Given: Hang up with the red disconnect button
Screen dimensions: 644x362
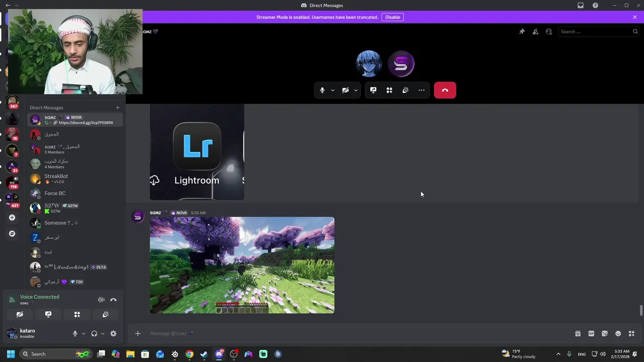Looking at the screenshot, I should coord(445,90).
